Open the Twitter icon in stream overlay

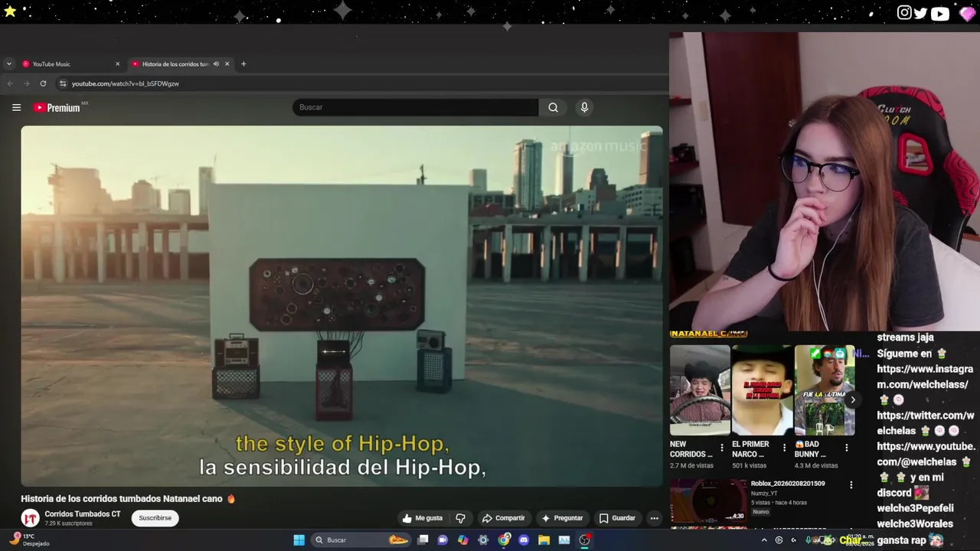[920, 13]
